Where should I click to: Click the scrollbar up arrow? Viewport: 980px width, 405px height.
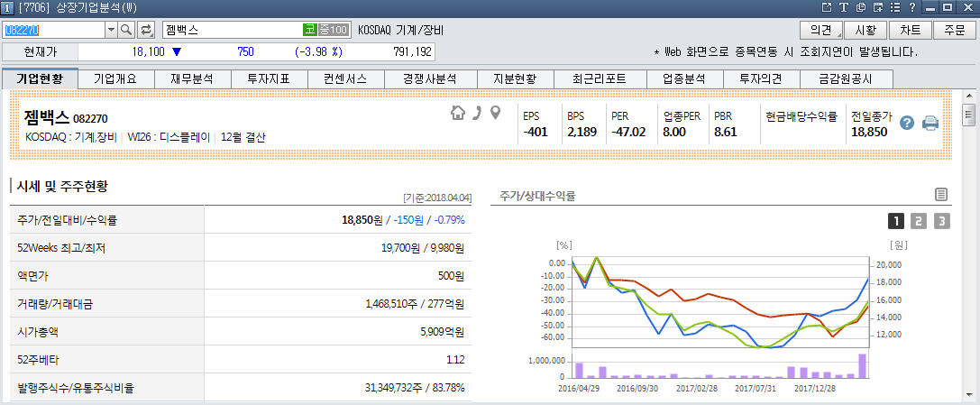(969, 96)
